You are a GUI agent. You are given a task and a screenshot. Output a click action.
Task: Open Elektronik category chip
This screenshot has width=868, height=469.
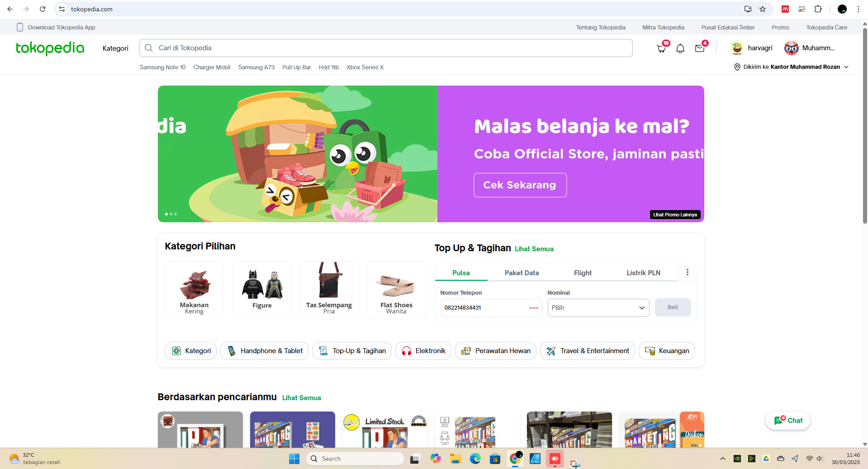pos(423,351)
